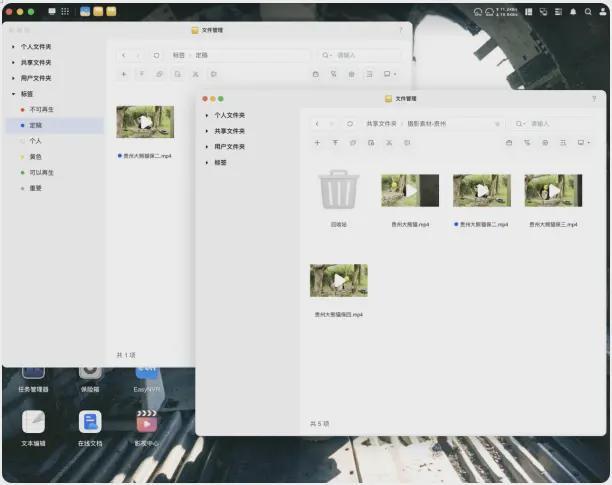
Task: Toggle the favorite star in front window path bar
Action: [x=497, y=124]
